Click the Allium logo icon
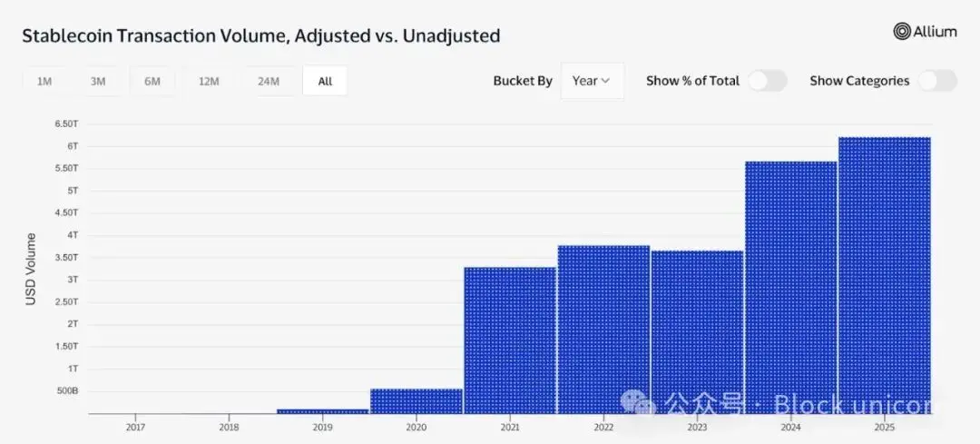Viewport: 980px width, 444px height. (x=902, y=31)
